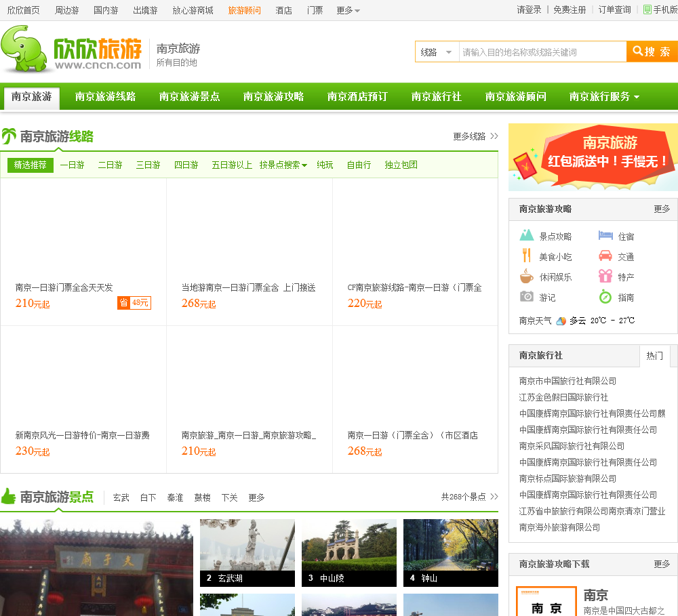Viewport: 678px width, 616px height.
Task: Click the 请登录 login link
Action: [529, 10]
